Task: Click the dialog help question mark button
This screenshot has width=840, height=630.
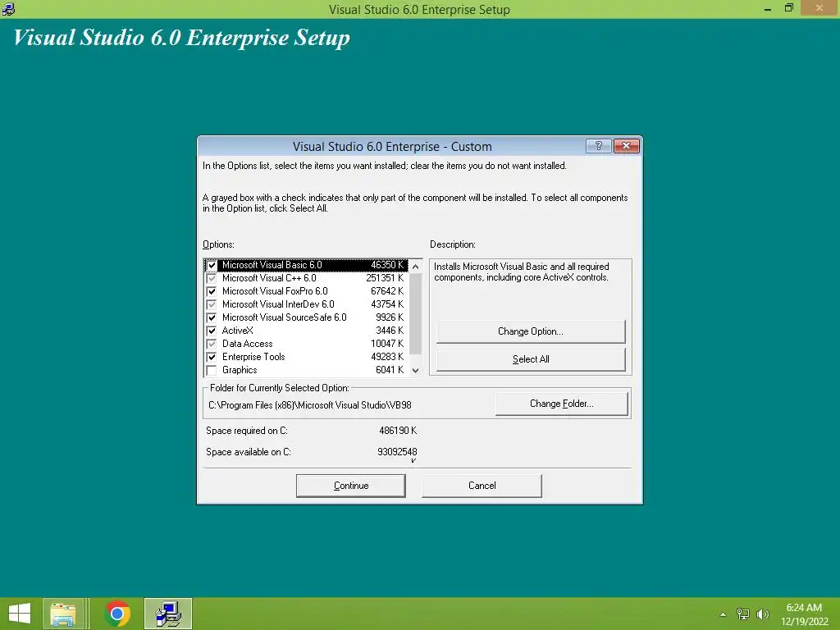Action: coord(598,146)
